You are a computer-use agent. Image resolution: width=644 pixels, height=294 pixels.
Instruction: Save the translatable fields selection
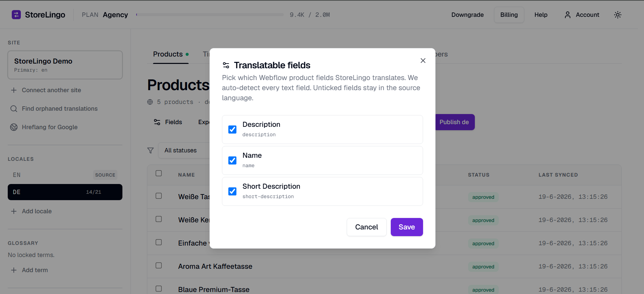coord(407,227)
